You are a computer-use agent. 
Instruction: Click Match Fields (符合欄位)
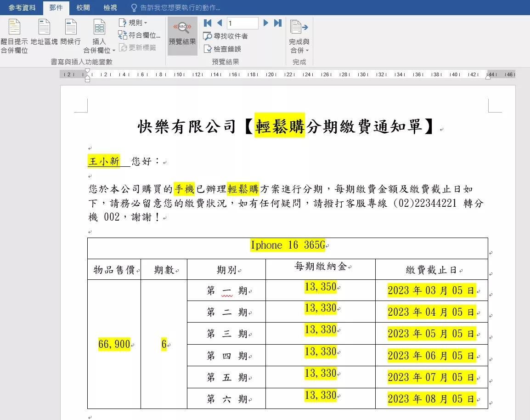click(x=139, y=35)
